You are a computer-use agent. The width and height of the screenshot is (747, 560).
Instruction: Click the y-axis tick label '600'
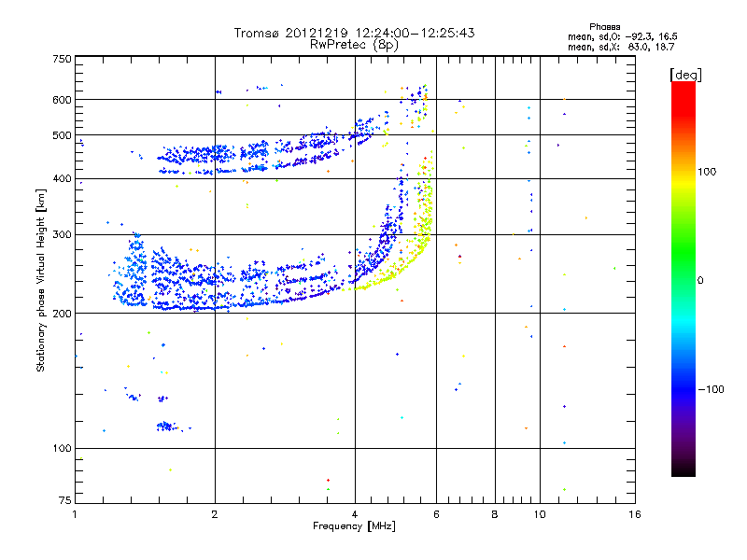click(62, 100)
